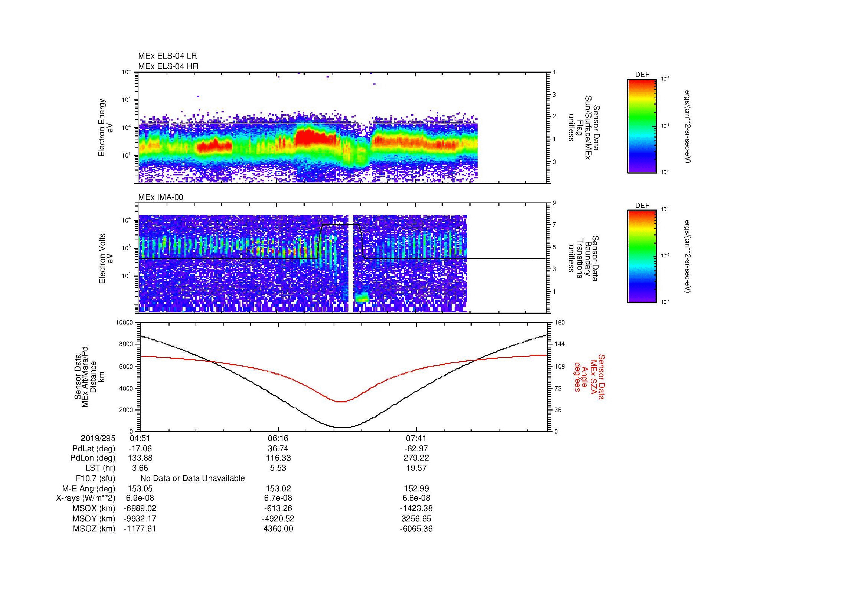
Task: Click MSOY value '-4920.52'
Action: click(x=278, y=518)
